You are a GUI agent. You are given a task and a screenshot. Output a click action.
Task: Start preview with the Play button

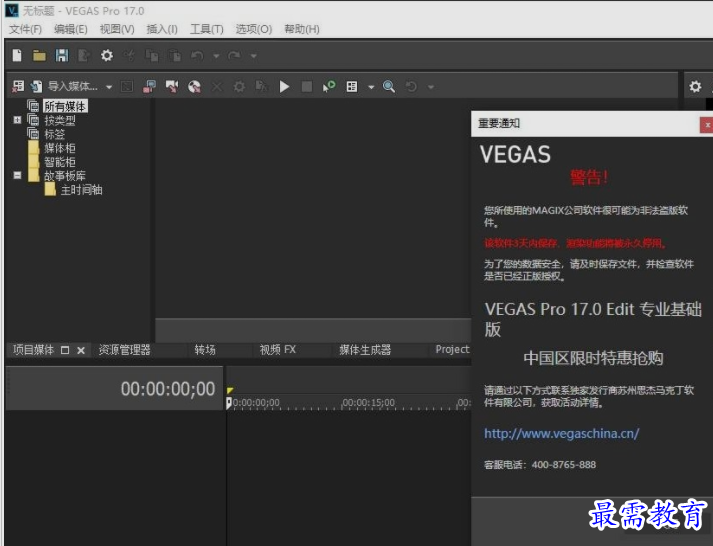(x=285, y=86)
